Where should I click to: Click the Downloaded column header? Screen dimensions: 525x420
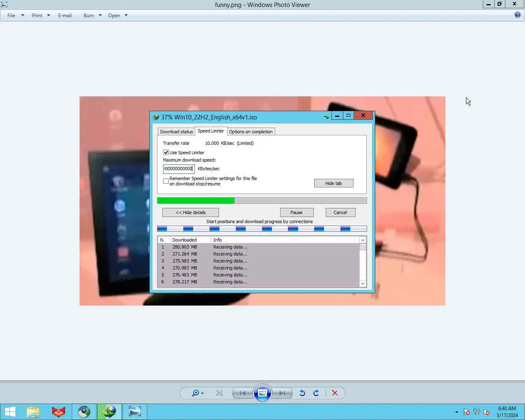click(x=190, y=240)
